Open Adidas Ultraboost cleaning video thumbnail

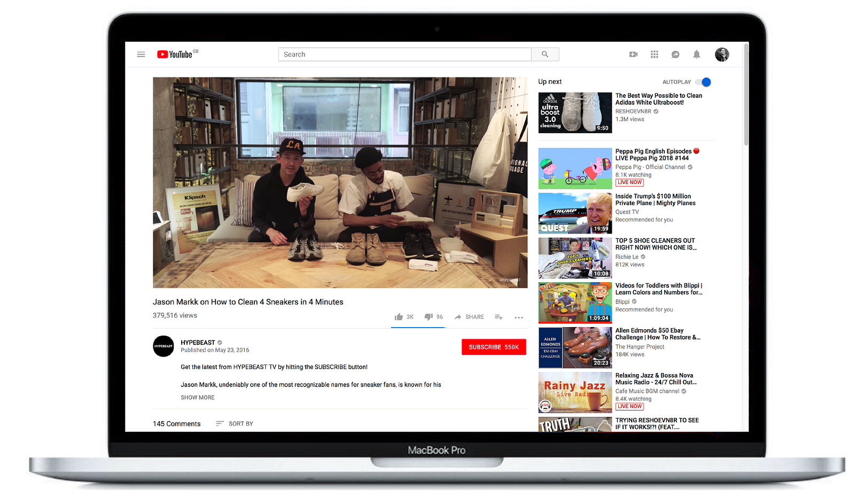(x=575, y=113)
